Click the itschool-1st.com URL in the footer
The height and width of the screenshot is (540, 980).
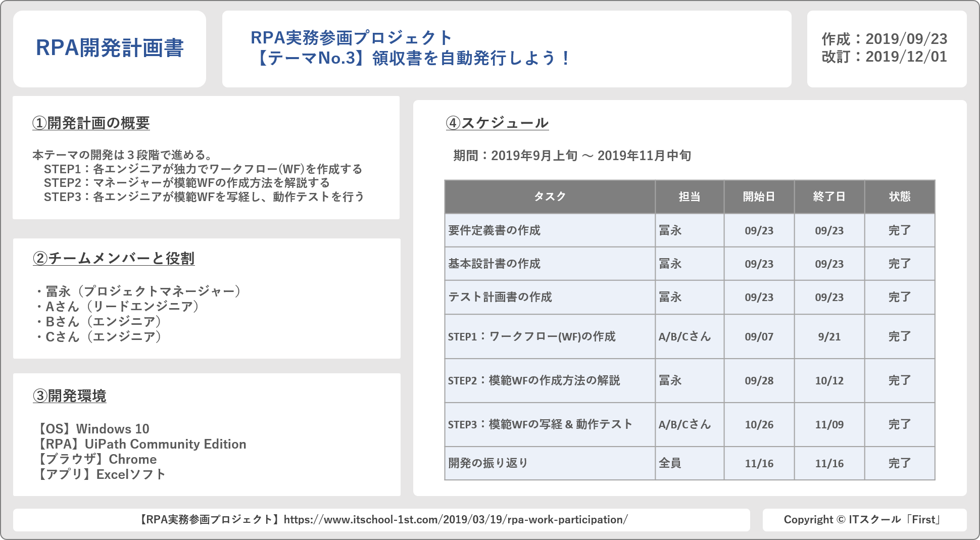point(455,520)
